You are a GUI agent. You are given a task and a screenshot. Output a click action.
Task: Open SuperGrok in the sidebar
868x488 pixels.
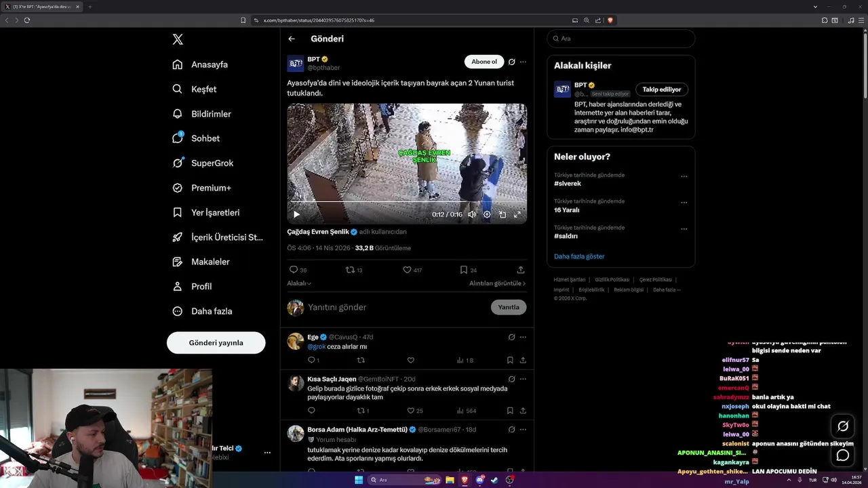tap(203, 163)
